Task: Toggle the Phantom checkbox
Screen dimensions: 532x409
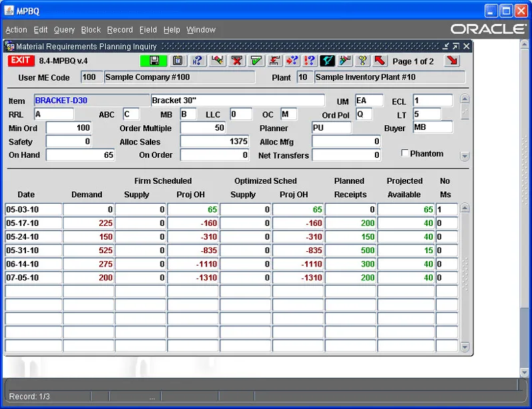Action: [x=404, y=153]
